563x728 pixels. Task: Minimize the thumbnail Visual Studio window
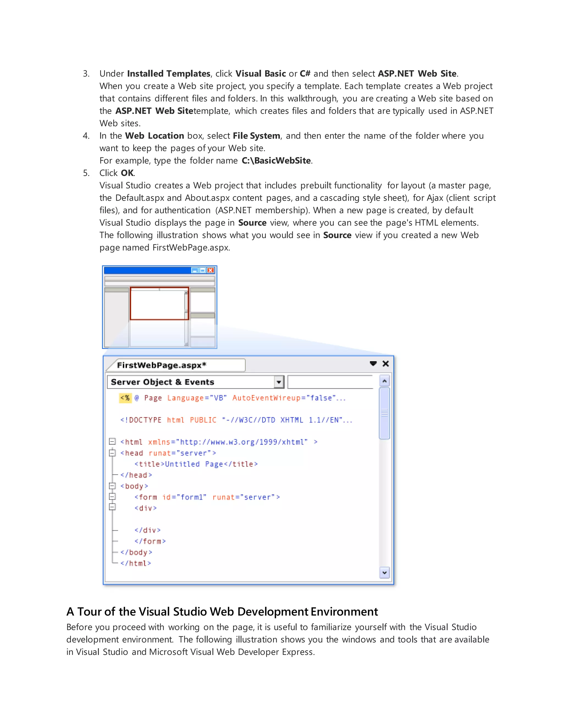[194, 270]
